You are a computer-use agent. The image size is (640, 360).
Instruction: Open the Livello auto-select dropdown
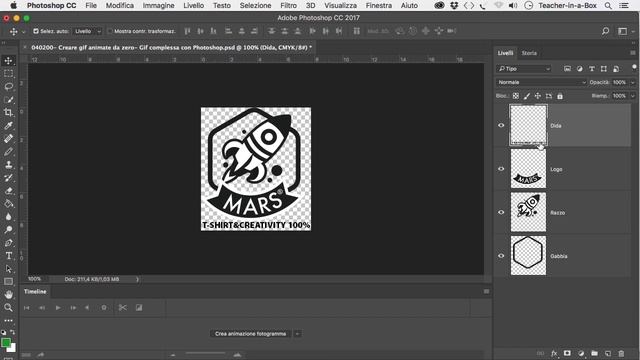[87, 31]
